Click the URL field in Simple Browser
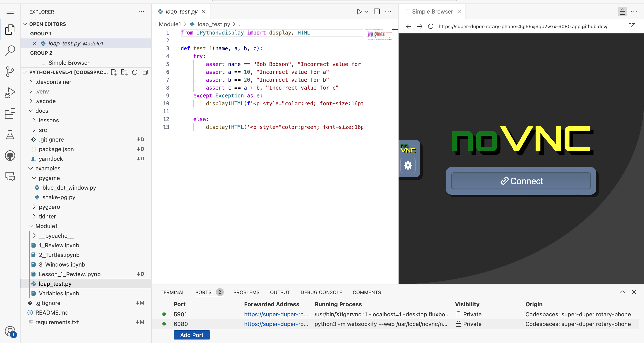The width and height of the screenshot is (644, 343). (523, 26)
